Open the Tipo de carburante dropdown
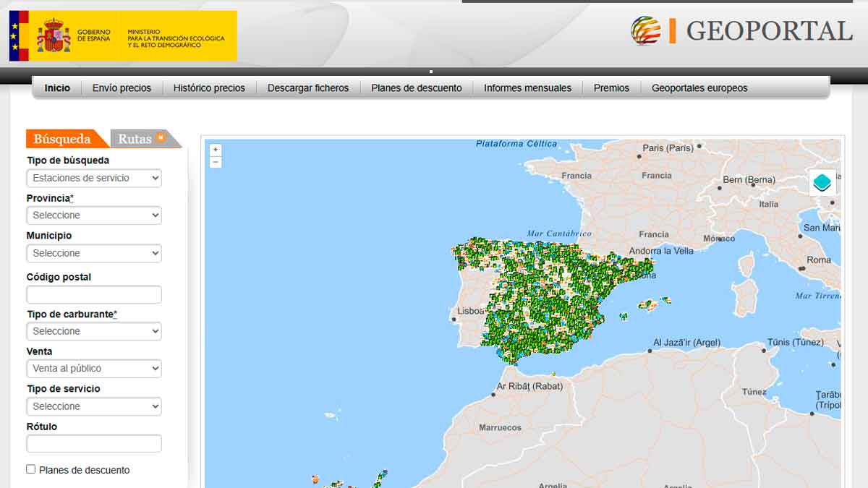The image size is (868, 488). [94, 331]
